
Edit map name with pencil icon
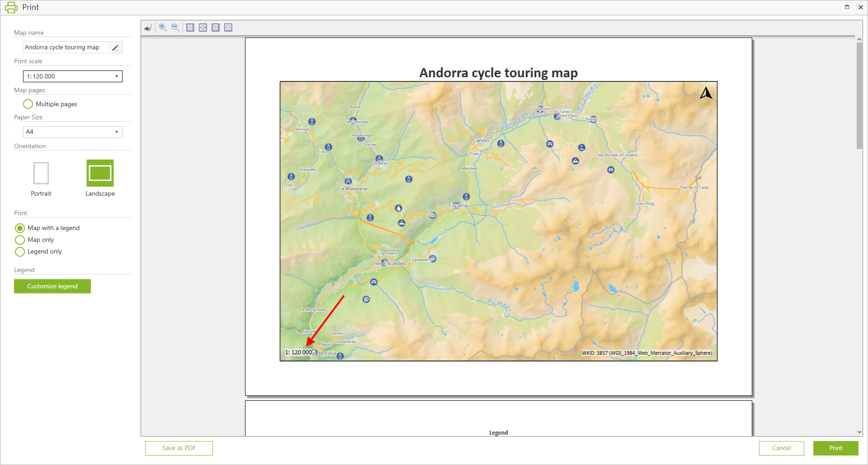115,47
